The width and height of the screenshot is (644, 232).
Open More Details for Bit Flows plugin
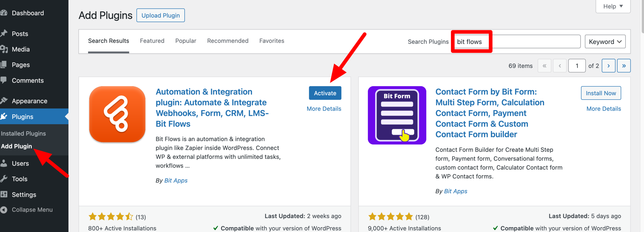click(324, 109)
